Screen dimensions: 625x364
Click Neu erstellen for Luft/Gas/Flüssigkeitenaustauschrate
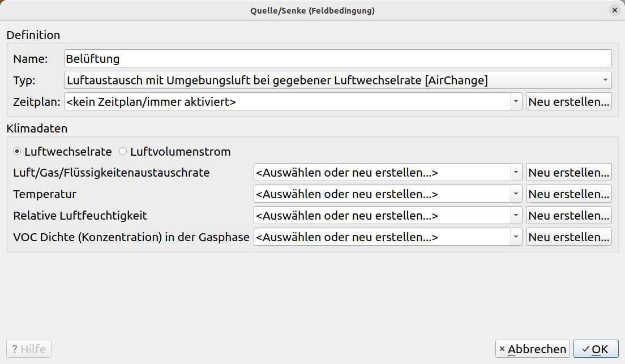[x=569, y=173]
